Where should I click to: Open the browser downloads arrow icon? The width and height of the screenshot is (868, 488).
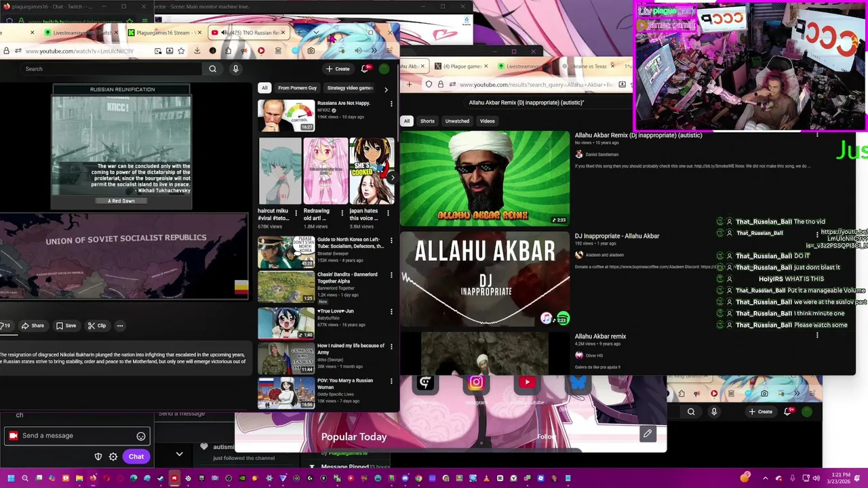[197, 51]
